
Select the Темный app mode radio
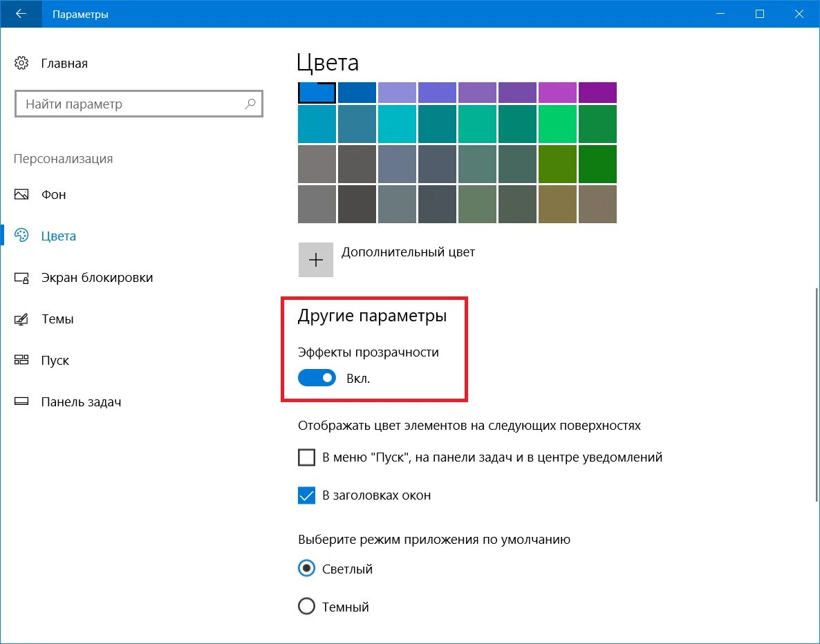point(306,607)
